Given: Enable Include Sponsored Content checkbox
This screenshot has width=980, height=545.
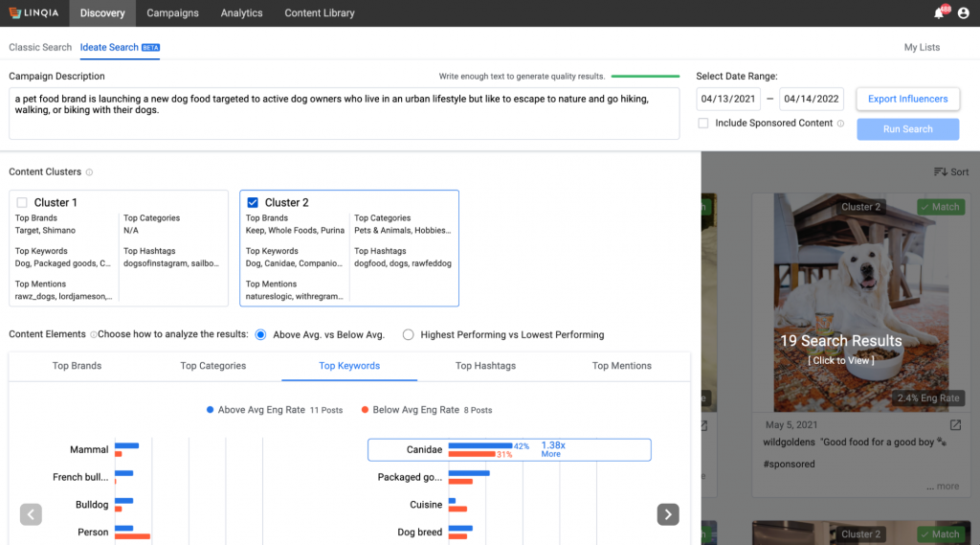Looking at the screenshot, I should tap(703, 124).
